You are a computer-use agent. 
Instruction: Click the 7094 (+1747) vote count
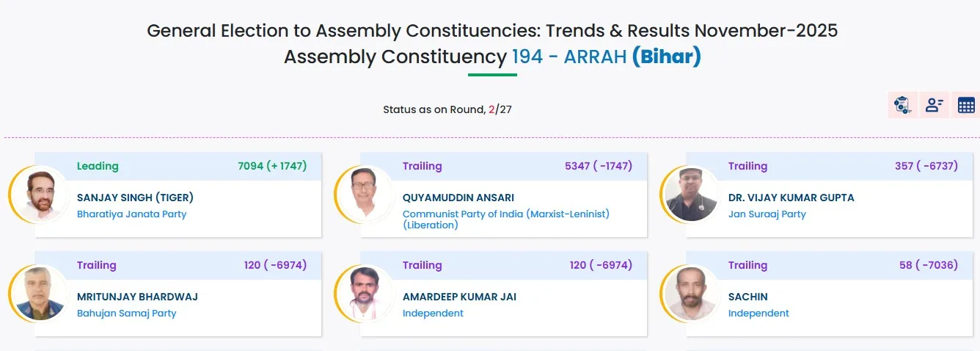coord(272,166)
